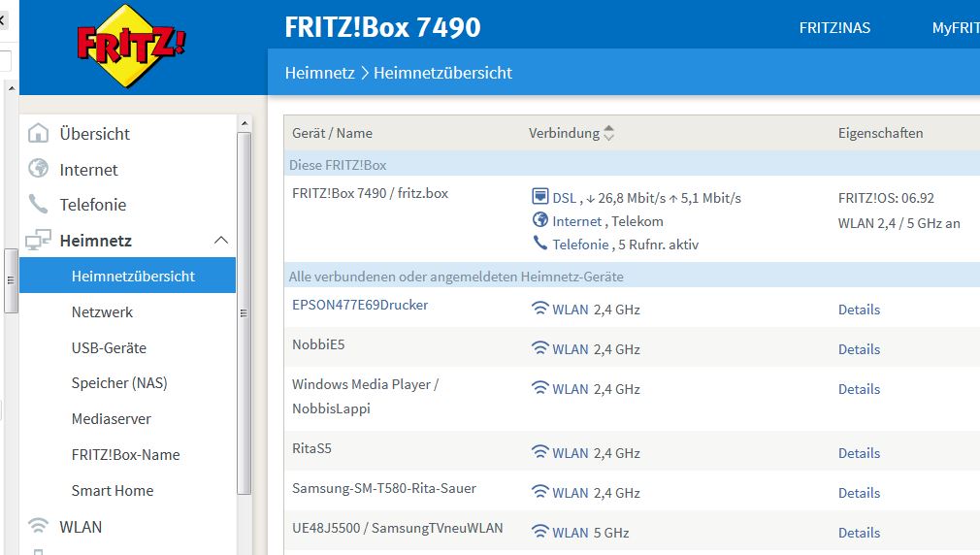Open Details for RitaS5
The width and height of the screenshot is (980, 555).
point(859,452)
